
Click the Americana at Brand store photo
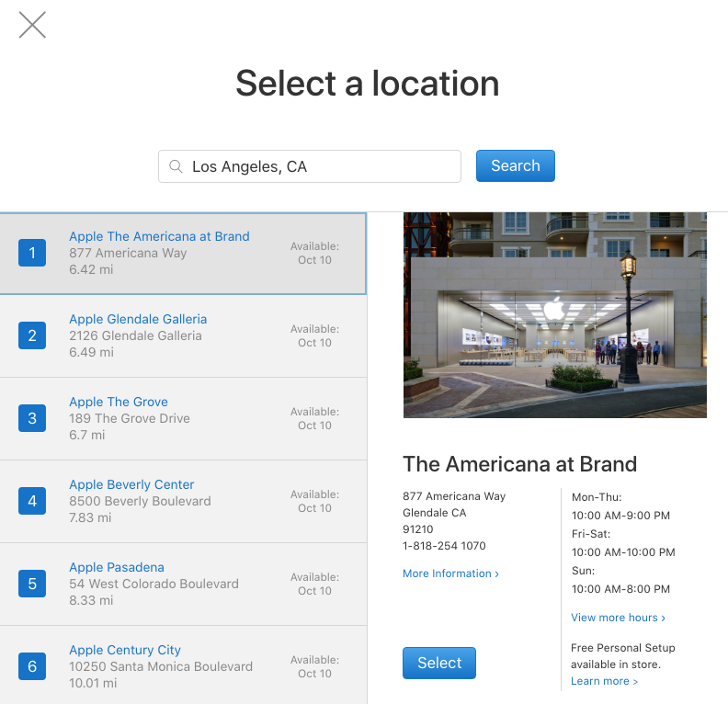tap(555, 315)
